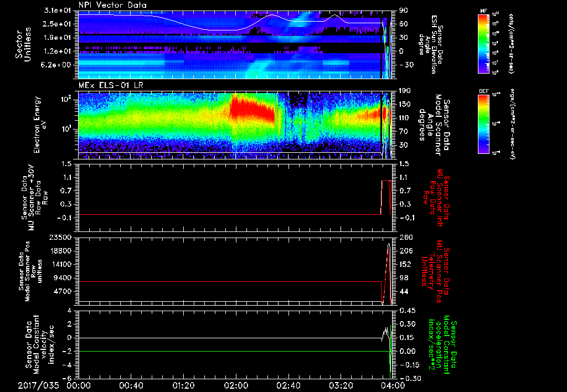Click the '-4' velocity tick value

click(67, 365)
